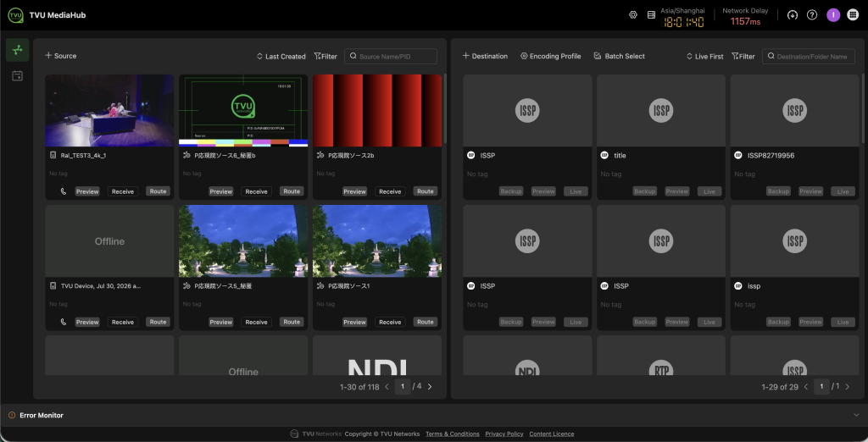Open the Content Licence link
This screenshot has height=442, width=868.
[551, 434]
